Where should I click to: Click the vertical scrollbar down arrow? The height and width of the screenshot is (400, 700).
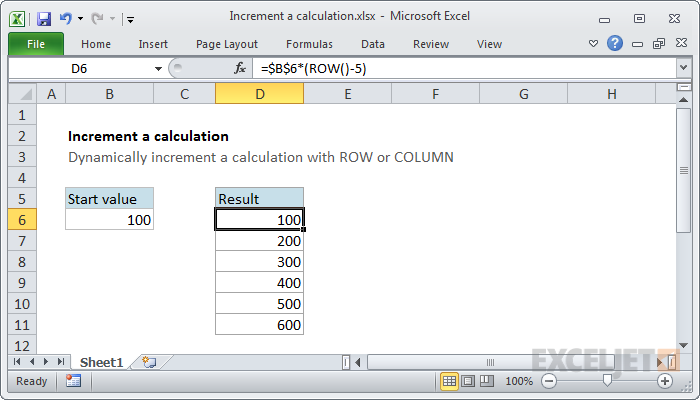pyautogui.click(x=683, y=345)
